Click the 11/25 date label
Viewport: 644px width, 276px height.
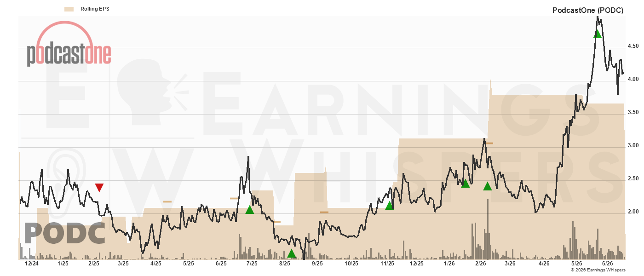coord(387,264)
